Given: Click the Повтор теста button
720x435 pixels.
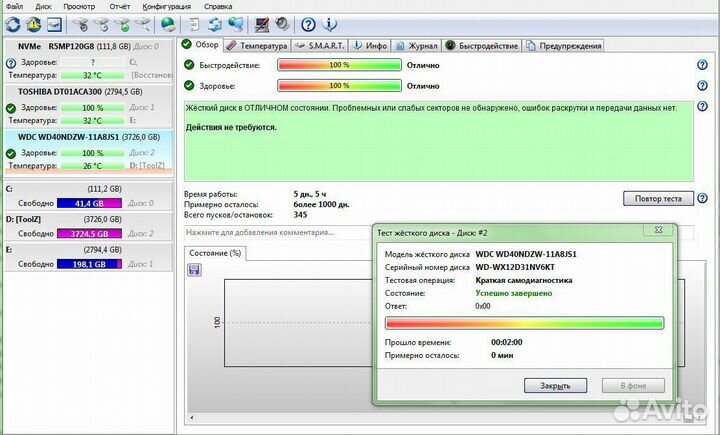Looking at the screenshot, I should tap(658, 198).
